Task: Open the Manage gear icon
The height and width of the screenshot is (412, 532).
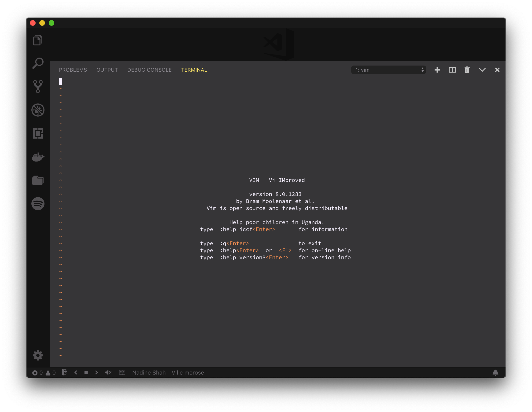Action: pyautogui.click(x=38, y=356)
